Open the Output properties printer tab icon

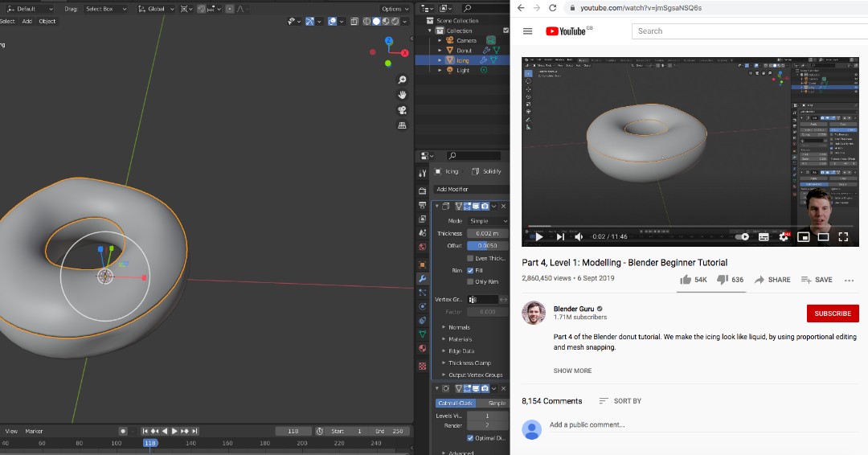tap(423, 205)
